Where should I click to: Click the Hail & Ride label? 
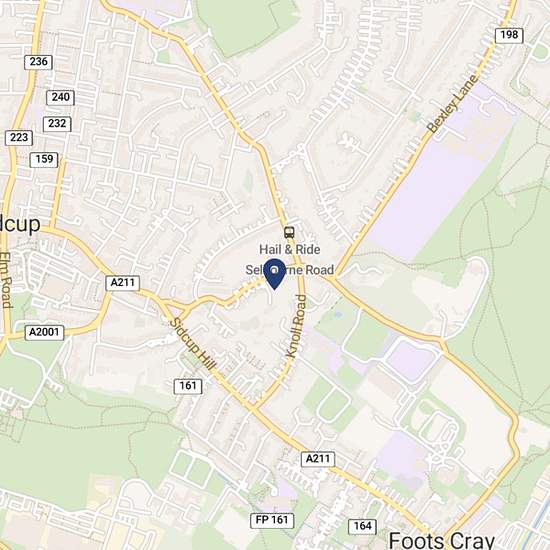coord(290,250)
